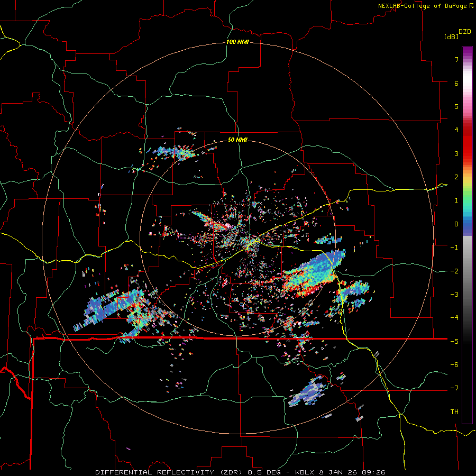Click the 1 value on the dB scale
The image size is (476, 476).
pyautogui.click(x=456, y=200)
